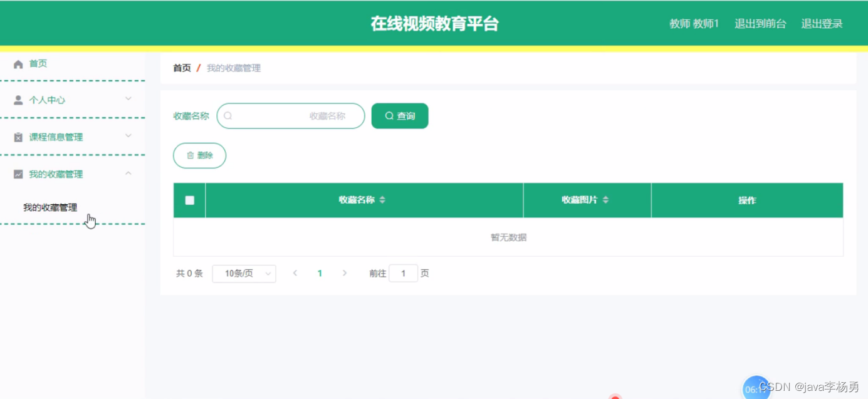Screen dimensions: 868x399
Task: Click the 我的收藏管理 breadcrumb text
Action: coord(234,68)
